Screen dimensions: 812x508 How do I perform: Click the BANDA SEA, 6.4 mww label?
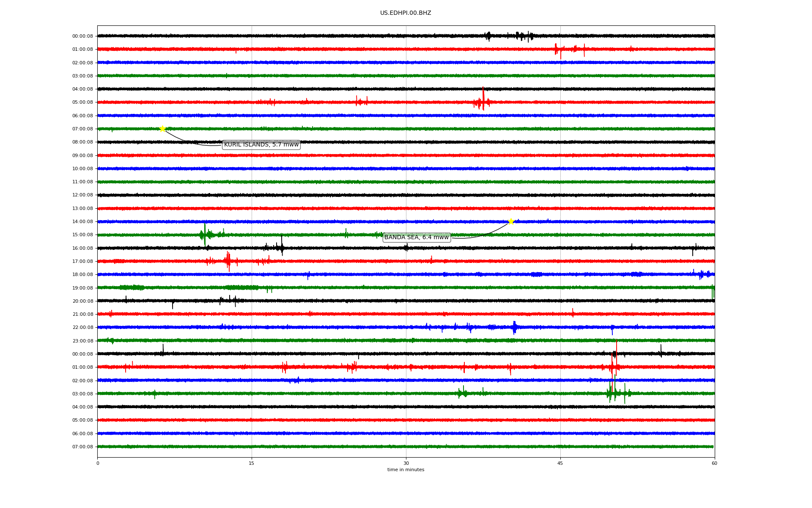[416, 237]
